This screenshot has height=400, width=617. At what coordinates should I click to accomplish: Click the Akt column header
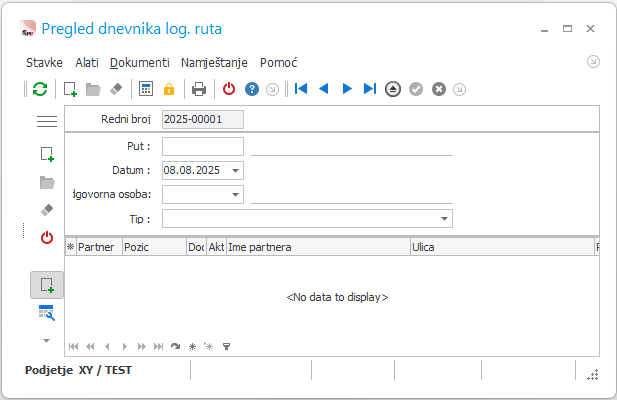216,247
